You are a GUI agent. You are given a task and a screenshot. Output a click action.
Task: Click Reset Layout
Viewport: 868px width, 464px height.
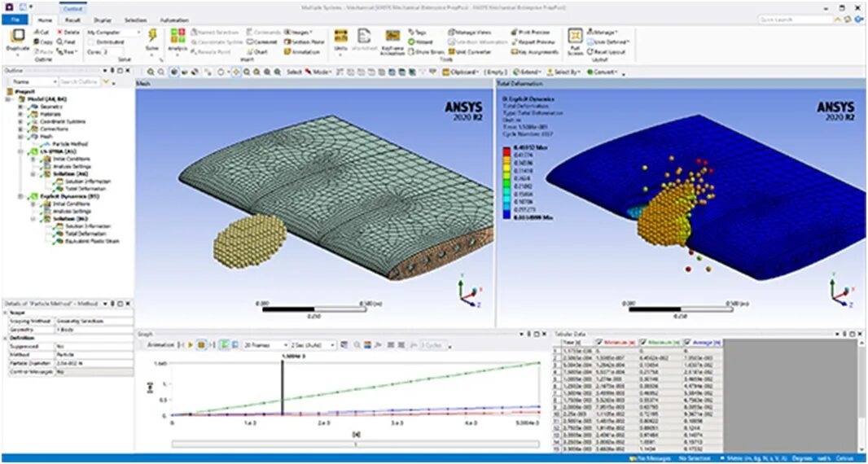pyautogui.click(x=606, y=52)
